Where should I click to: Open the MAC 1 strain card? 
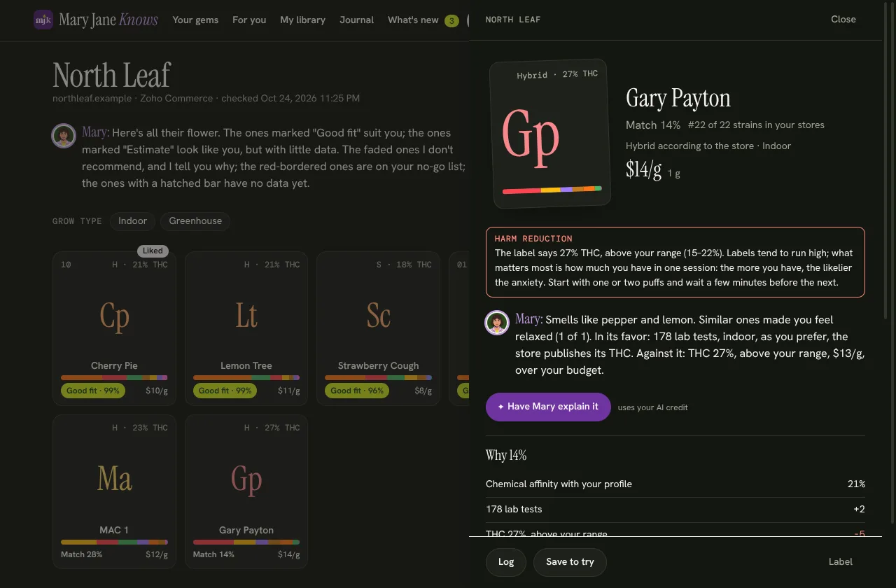[x=114, y=491]
